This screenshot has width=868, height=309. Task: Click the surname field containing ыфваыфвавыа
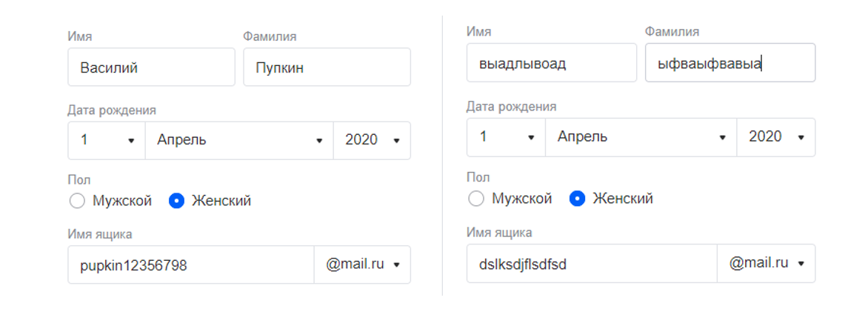[x=730, y=62]
